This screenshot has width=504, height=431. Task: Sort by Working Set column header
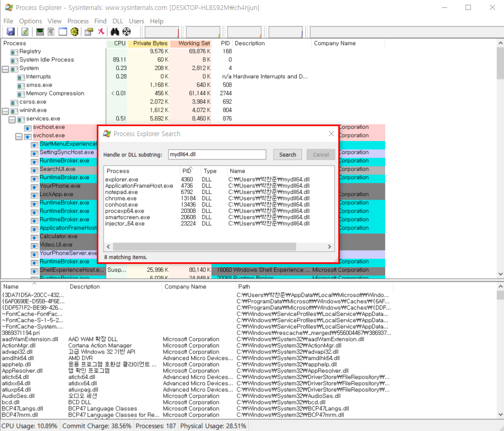191,43
